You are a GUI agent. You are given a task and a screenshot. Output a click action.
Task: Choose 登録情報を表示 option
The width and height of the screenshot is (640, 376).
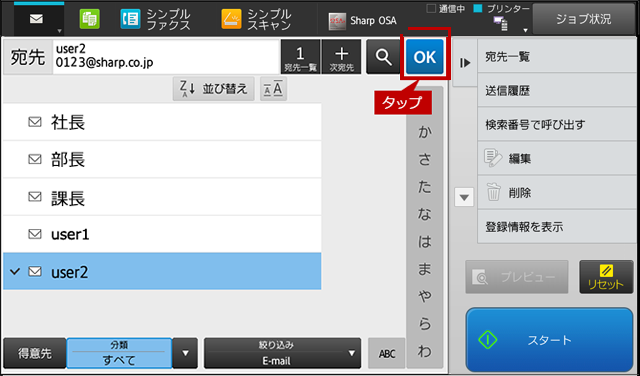(x=557, y=227)
